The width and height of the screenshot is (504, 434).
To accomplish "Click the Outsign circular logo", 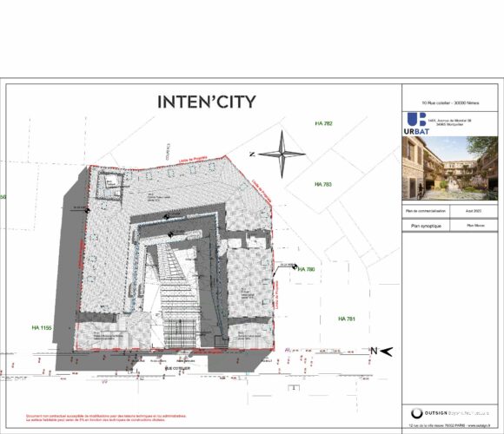I will (x=417, y=413).
